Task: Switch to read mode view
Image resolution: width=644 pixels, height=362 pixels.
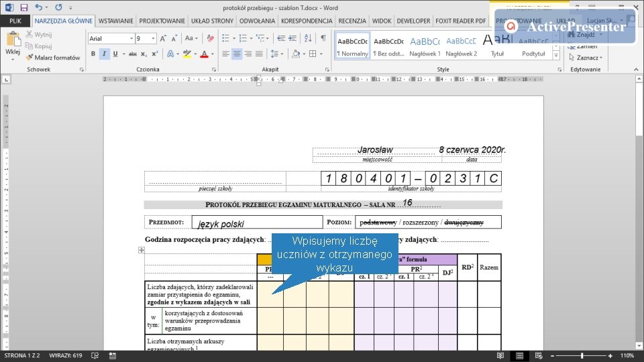Action: (x=500, y=356)
